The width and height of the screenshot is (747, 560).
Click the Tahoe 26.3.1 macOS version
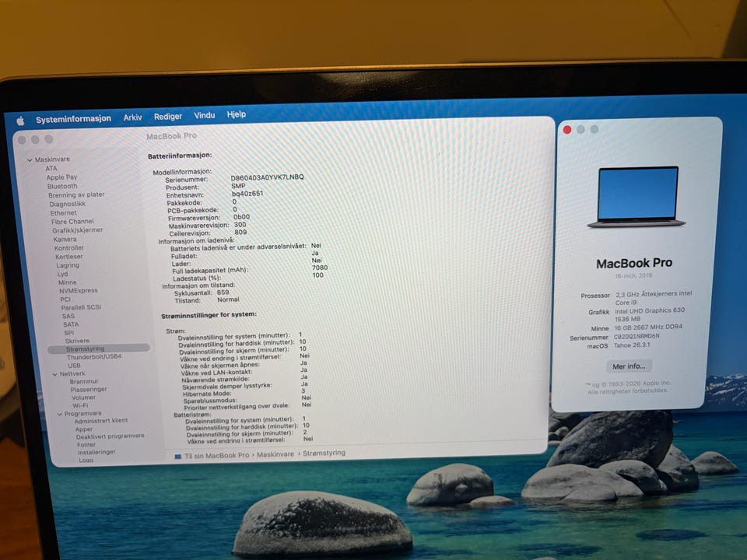pyautogui.click(x=632, y=345)
